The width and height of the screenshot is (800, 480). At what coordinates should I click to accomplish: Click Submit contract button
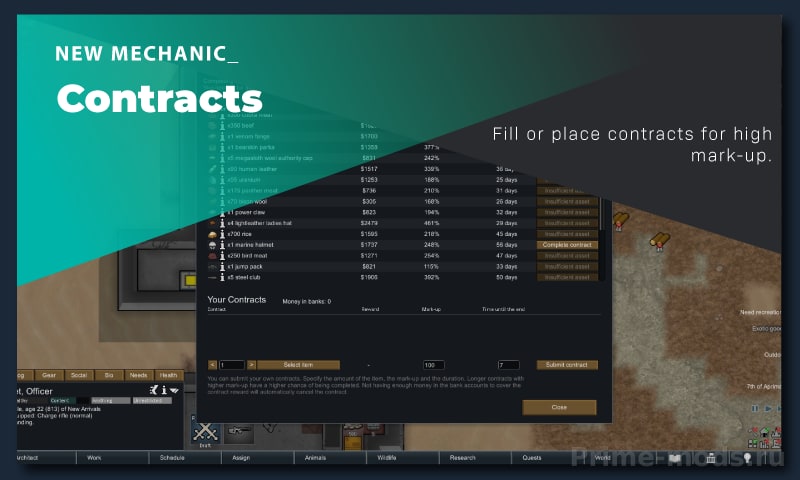[x=567, y=365]
